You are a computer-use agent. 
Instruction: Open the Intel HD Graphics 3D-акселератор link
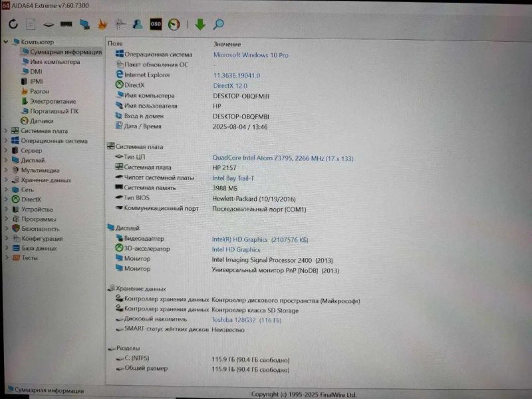[x=236, y=250]
